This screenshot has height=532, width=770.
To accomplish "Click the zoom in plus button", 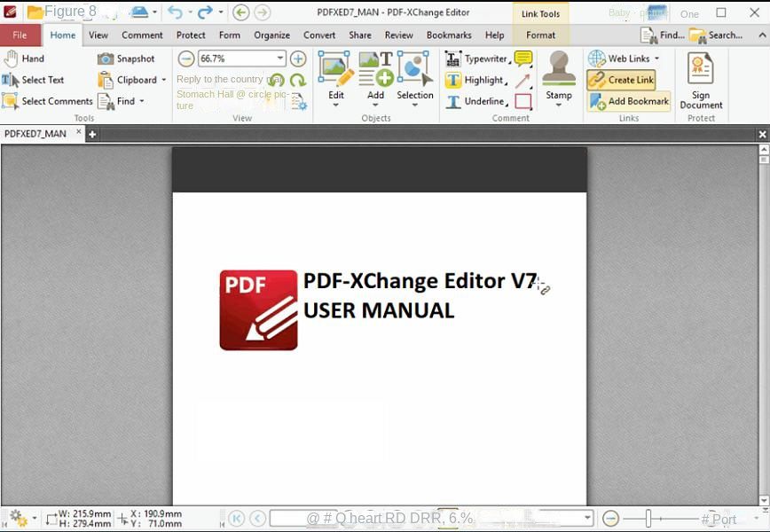I will 298,59.
